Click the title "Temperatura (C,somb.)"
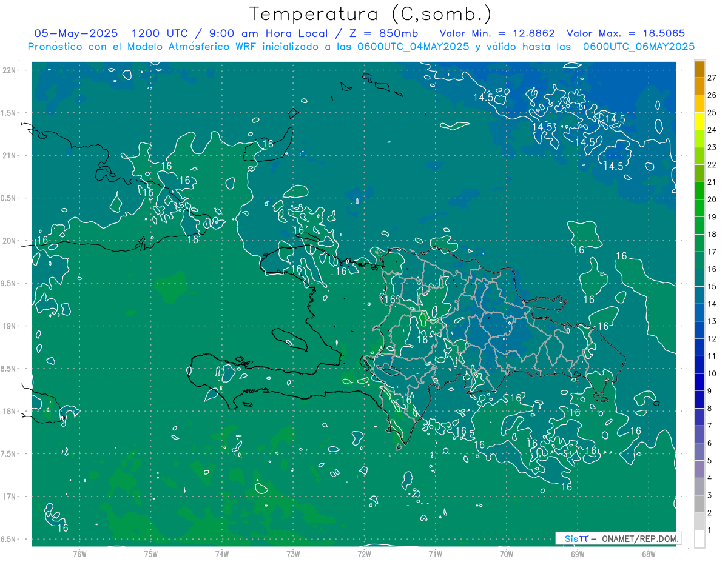The width and height of the screenshot is (728, 562). 371,15
